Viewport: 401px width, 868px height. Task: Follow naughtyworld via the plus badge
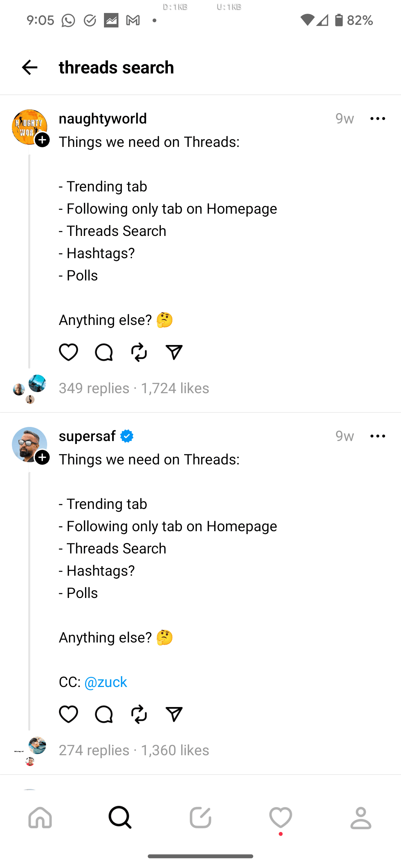tap(43, 140)
